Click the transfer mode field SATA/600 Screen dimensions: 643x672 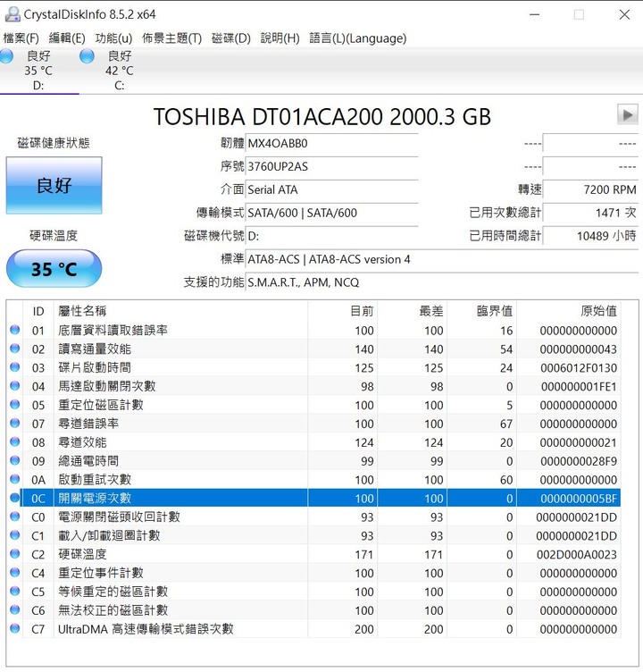pos(331,213)
